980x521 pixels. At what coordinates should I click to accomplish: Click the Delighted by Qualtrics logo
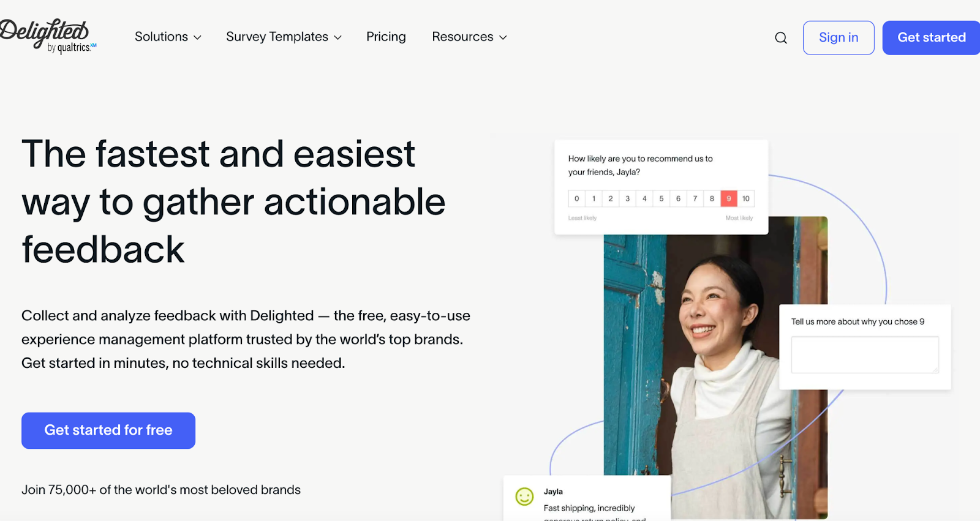tap(48, 36)
